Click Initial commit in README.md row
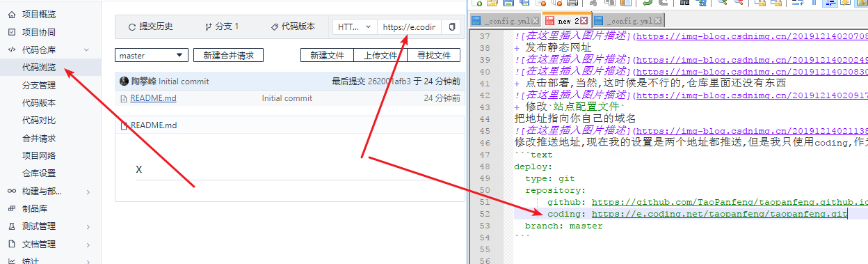The width and height of the screenshot is (868, 264). (x=287, y=98)
